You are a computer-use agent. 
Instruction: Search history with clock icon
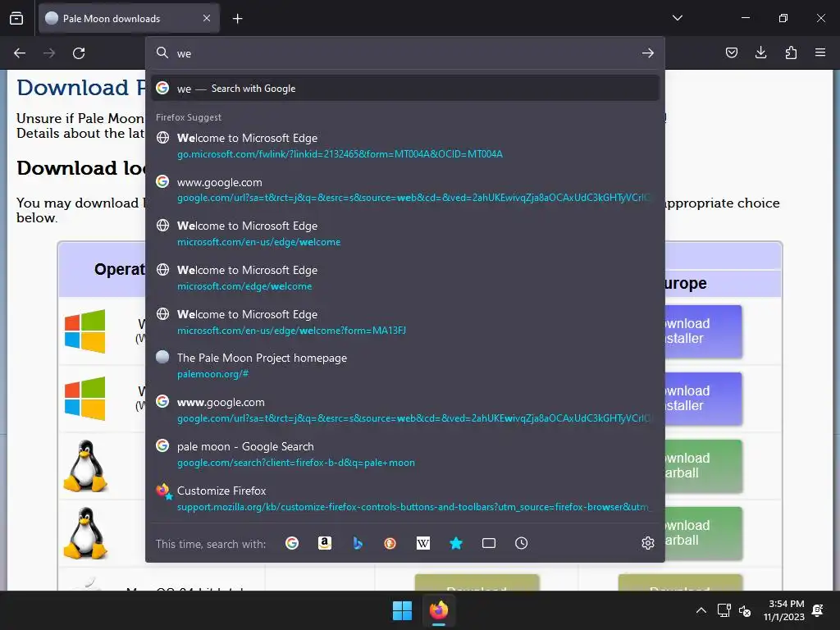tap(521, 543)
